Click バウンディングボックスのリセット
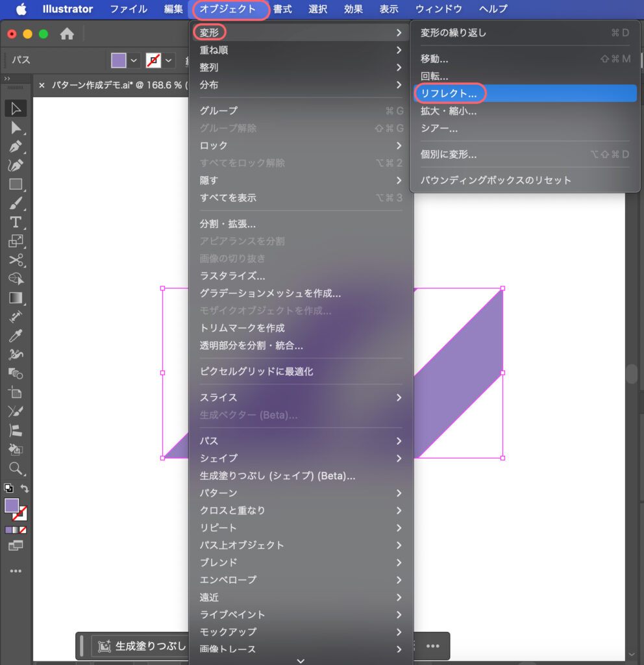Viewport: 644px width, 665px height. click(x=496, y=180)
